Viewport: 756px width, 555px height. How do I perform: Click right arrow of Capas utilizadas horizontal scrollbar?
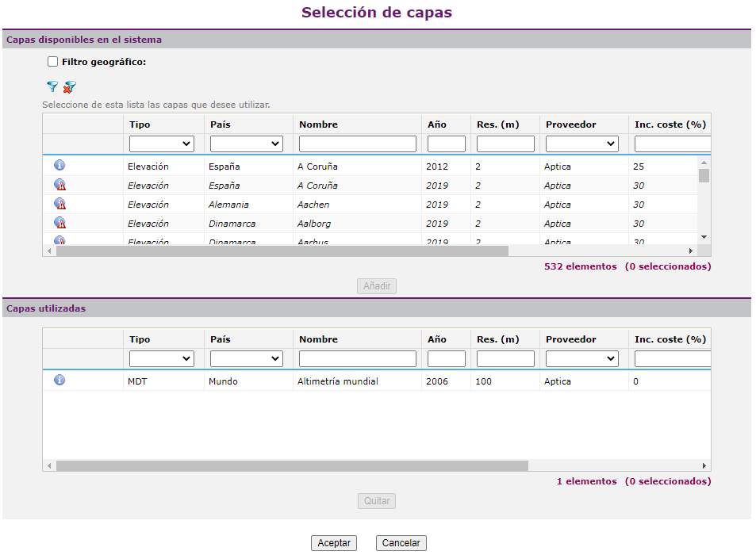point(704,466)
